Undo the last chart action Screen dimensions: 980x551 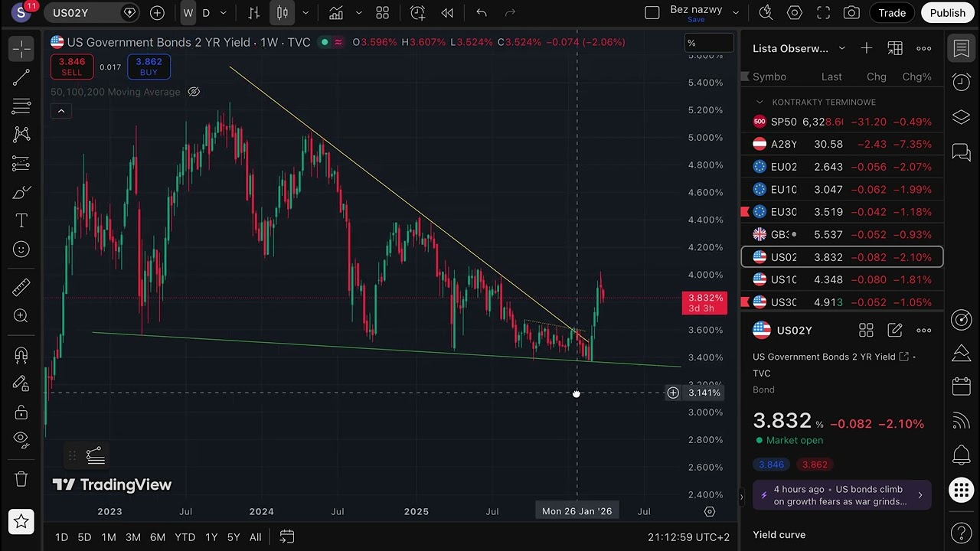[x=482, y=12]
